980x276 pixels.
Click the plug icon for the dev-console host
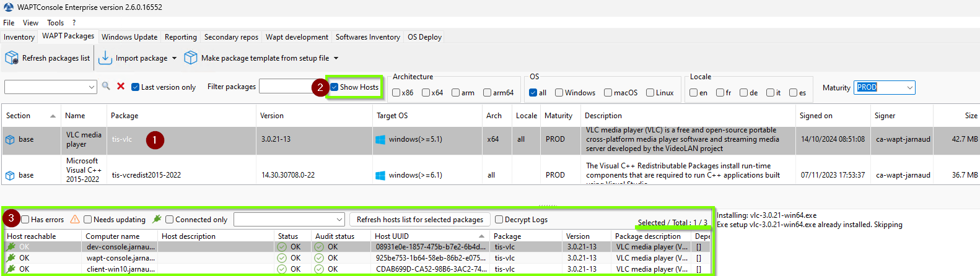click(x=11, y=246)
